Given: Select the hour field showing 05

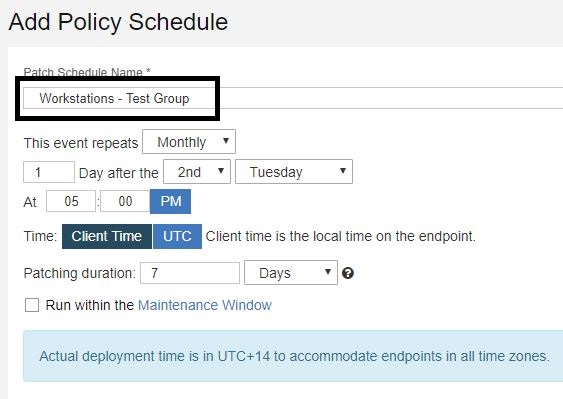Looking at the screenshot, I should click(x=71, y=201).
